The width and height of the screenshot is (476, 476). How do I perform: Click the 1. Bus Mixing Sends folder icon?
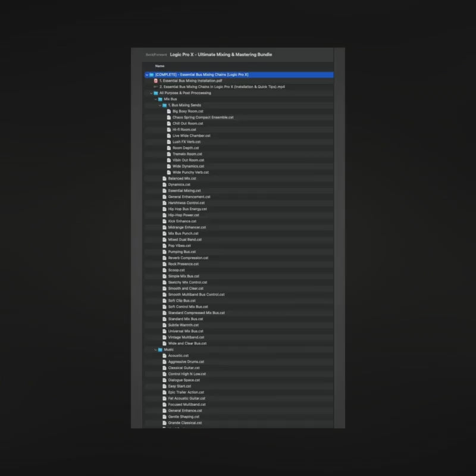(x=165, y=105)
